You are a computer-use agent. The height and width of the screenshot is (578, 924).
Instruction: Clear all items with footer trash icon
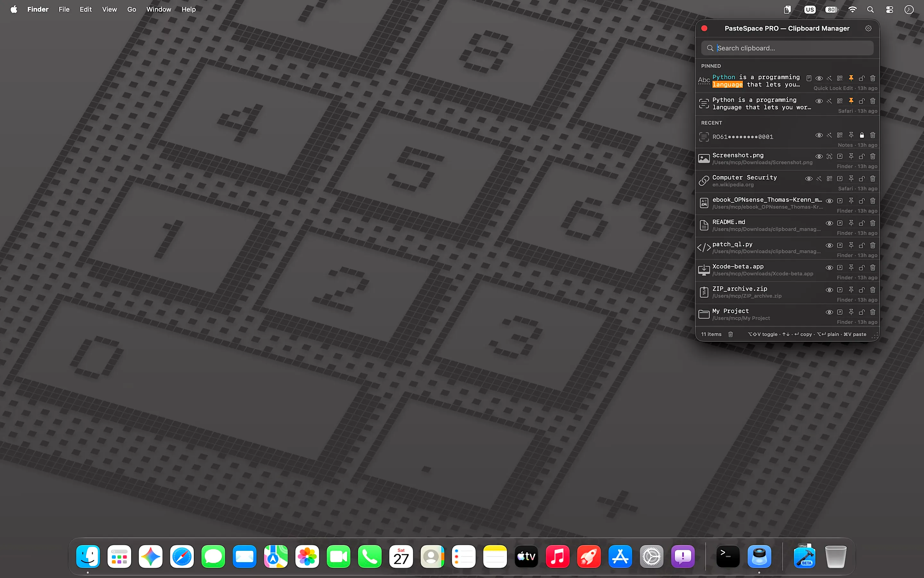[x=731, y=335]
